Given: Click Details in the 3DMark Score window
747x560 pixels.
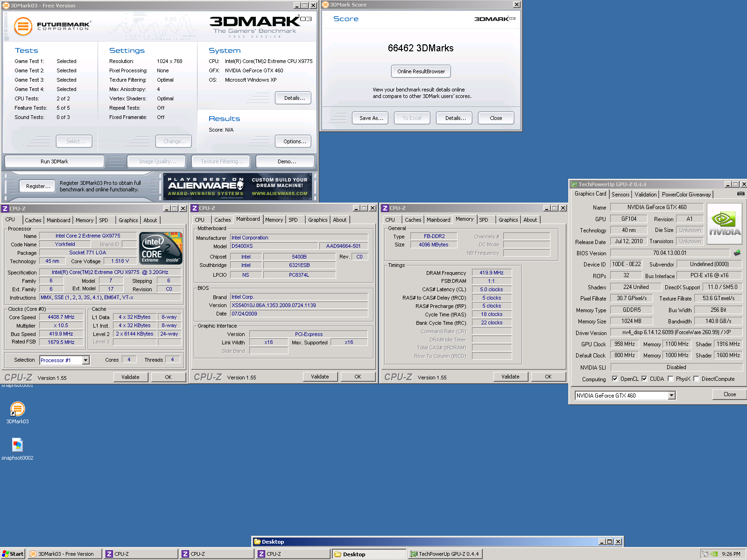Looking at the screenshot, I should tap(455, 118).
